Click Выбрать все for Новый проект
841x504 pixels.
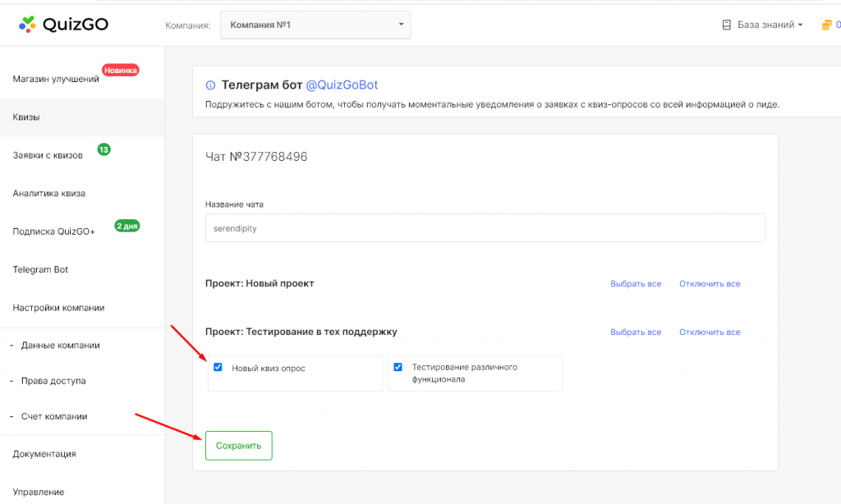tap(636, 284)
